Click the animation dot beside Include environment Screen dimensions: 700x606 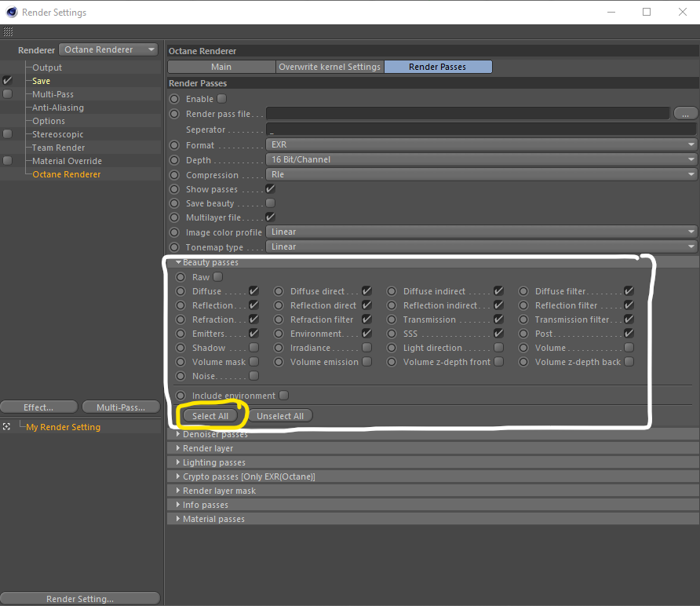(180, 396)
